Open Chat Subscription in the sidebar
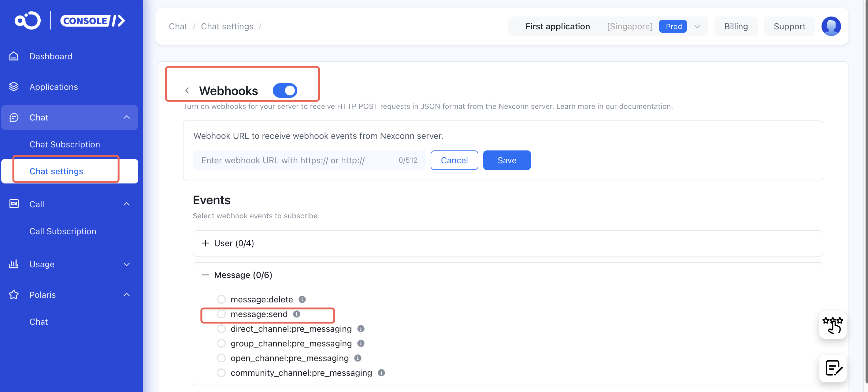The height and width of the screenshot is (392, 868). point(64,144)
